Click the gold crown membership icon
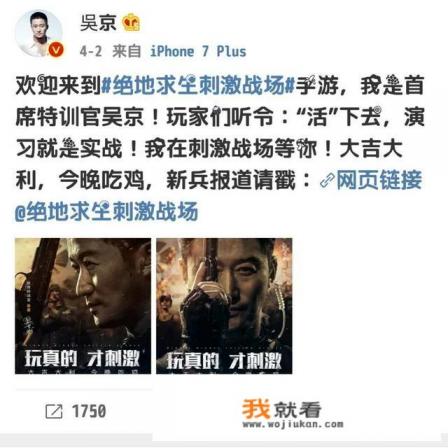 (131, 23)
